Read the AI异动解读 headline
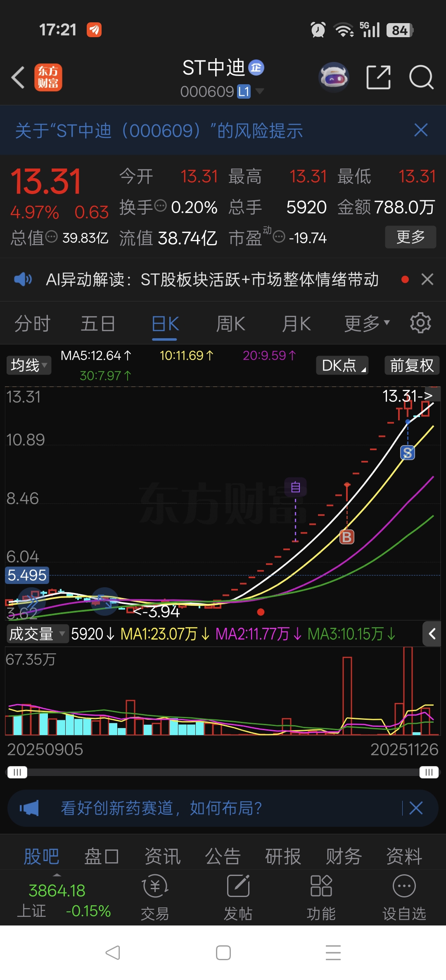Image resolution: width=446 pixels, height=980 pixels. (x=212, y=280)
